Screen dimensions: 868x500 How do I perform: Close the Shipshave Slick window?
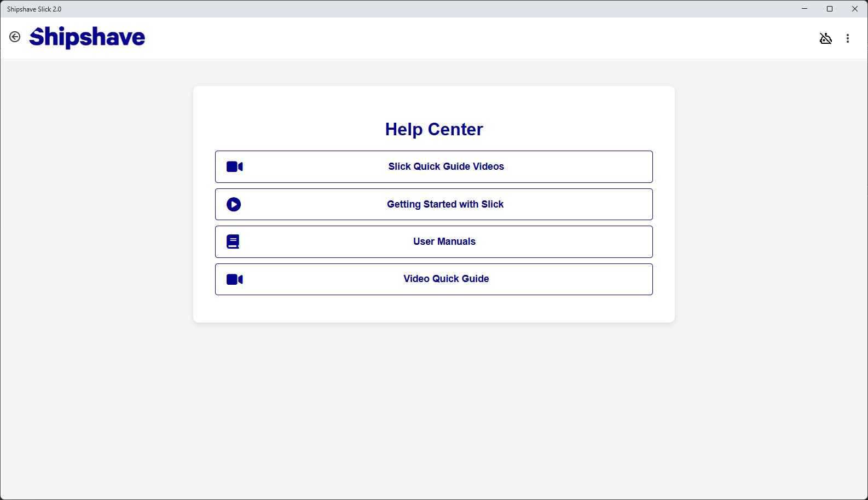(x=855, y=9)
